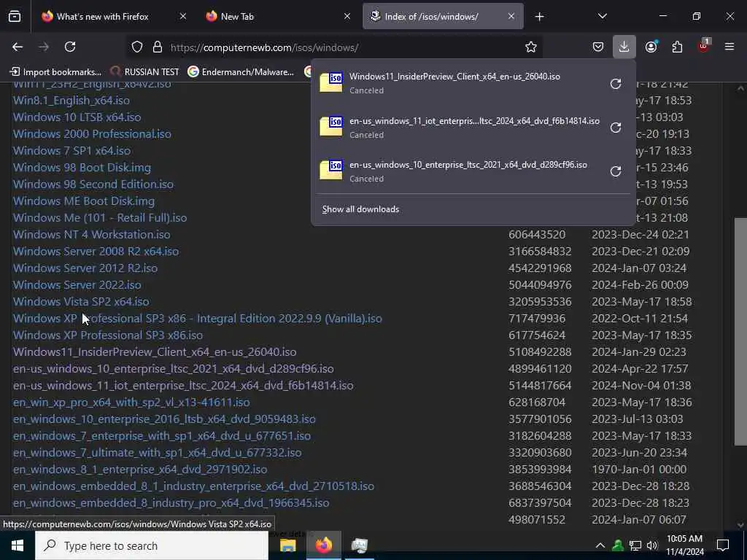
Task: Open en-us_windows_10_enterprise_ltsc_2021 page link
Action: click(x=174, y=368)
